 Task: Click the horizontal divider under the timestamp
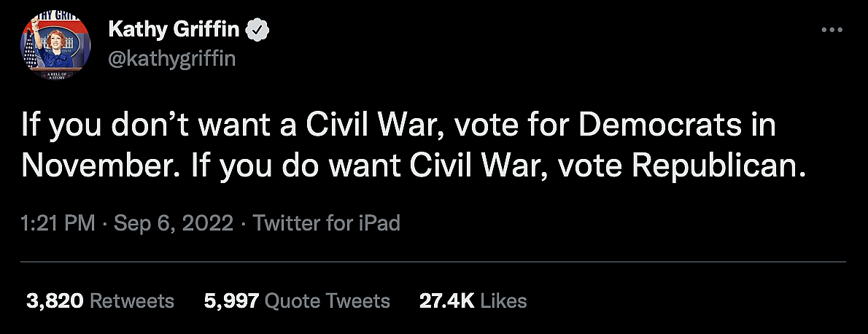tap(433, 261)
